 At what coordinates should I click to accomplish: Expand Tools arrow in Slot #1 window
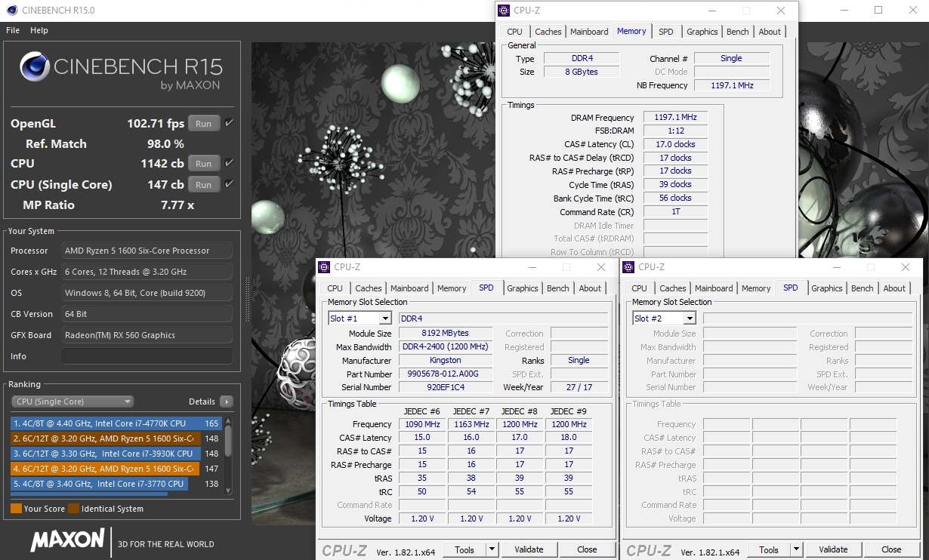click(x=492, y=549)
